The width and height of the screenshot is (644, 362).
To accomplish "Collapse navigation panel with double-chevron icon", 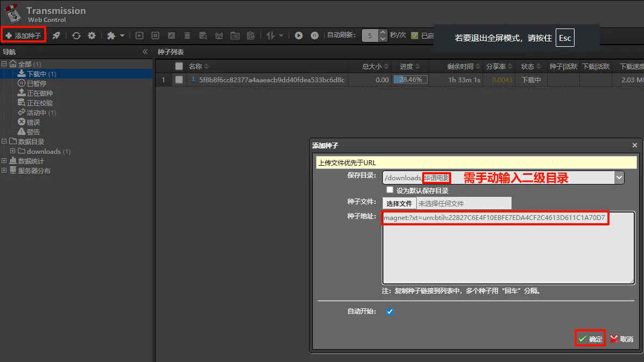I will (x=145, y=52).
